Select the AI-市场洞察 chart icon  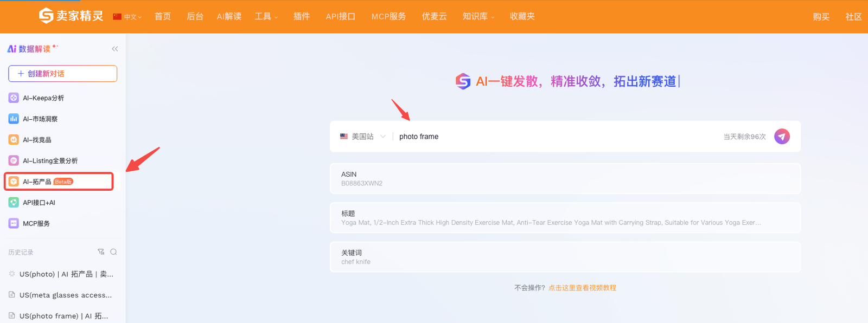(x=14, y=119)
